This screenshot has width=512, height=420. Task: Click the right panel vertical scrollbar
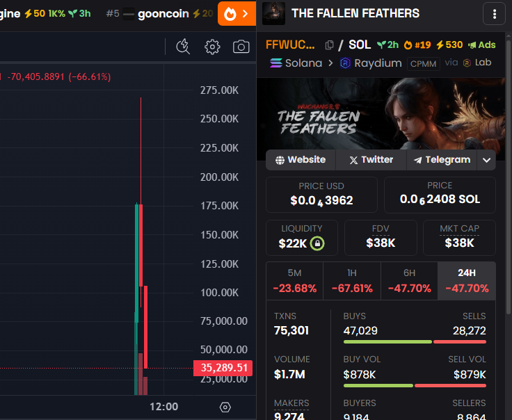509,176
